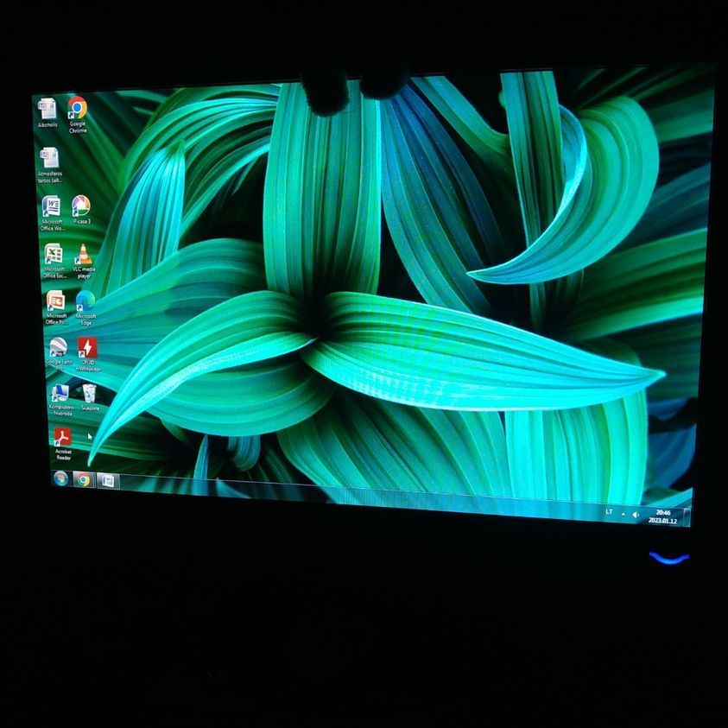Viewport: 728px width, 728px height.
Task: Open the LT language input selector
Action: (609, 512)
